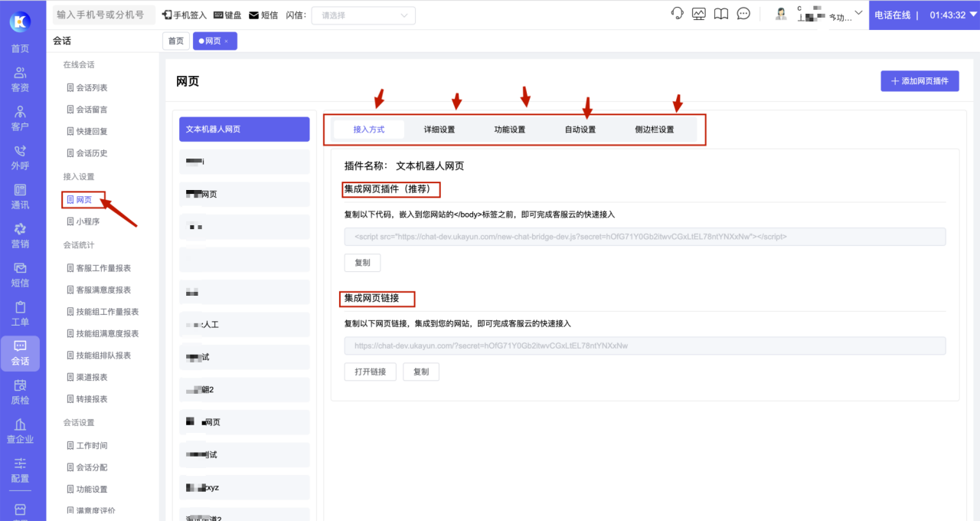Click 手机签入 in the top toolbar
980x521 pixels.
185,15
